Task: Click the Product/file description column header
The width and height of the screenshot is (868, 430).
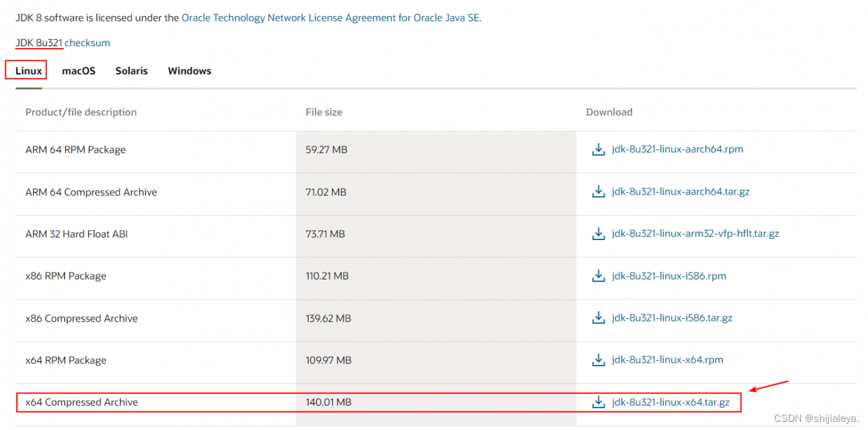Action: pos(81,112)
